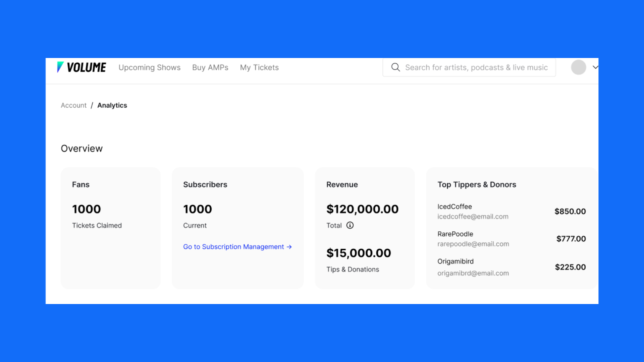
Task: Click the Analytics breadcrumb
Action: click(112, 105)
